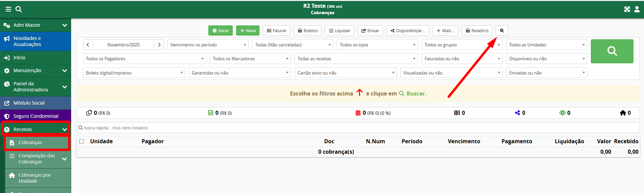Open the Relatório print button
Screen dimensions: 644x193
point(477,30)
